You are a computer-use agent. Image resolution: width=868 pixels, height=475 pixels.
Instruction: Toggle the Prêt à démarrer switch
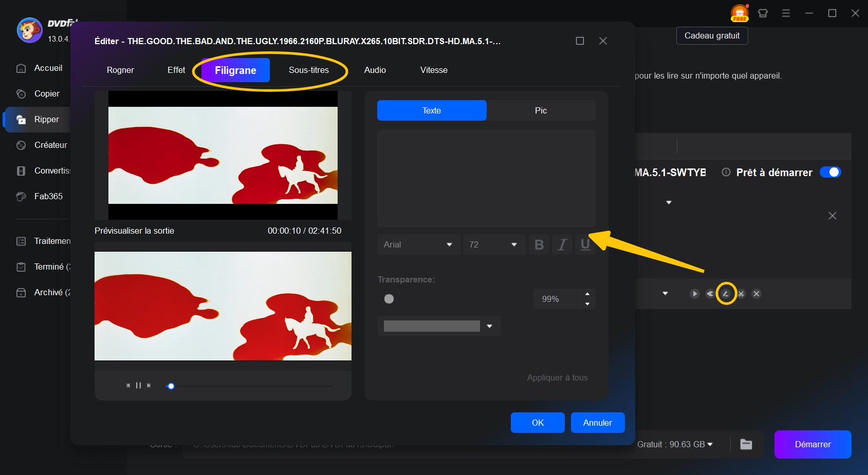(x=830, y=172)
